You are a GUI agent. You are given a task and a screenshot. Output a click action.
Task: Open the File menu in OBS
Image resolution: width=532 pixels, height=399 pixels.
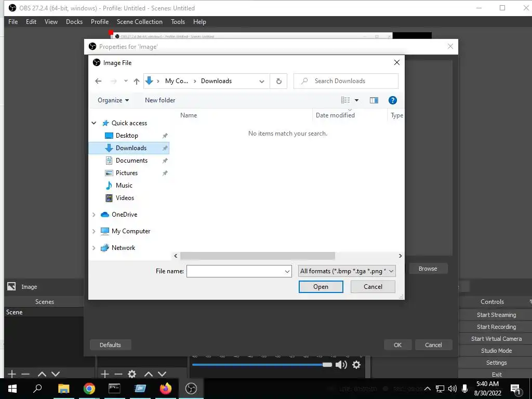pos(13,22)
